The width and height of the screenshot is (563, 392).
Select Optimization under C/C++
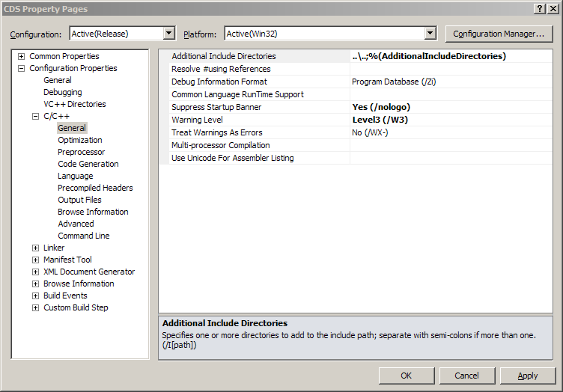coord(80,141)
